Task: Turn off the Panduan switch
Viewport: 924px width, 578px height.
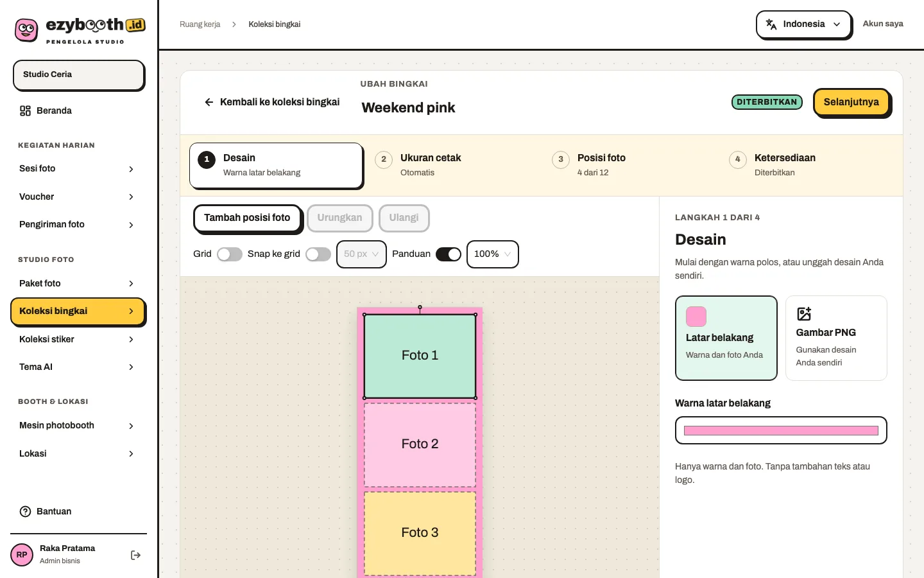Action: [449, 254]
